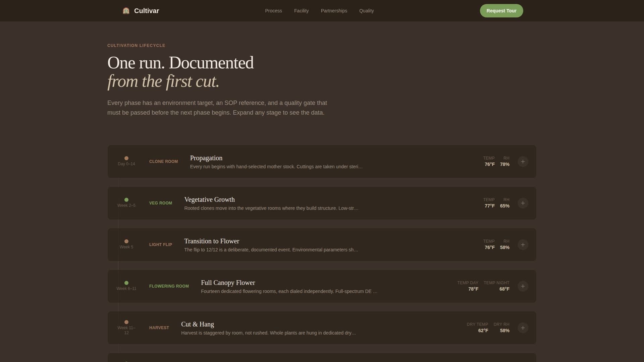Click plus icon on Transition to Flower
The image size is (644, 362).
pyautogui.click(x=523, y=245)
